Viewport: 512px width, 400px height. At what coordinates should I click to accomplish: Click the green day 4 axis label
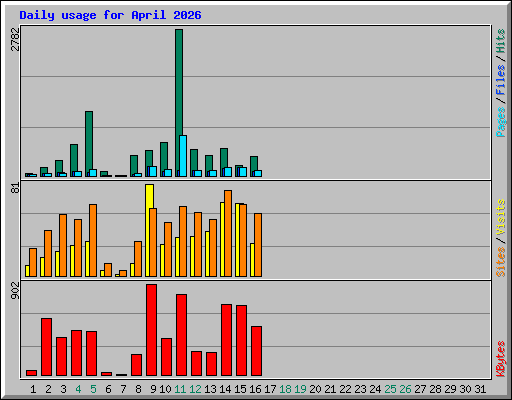pos(78,389)
